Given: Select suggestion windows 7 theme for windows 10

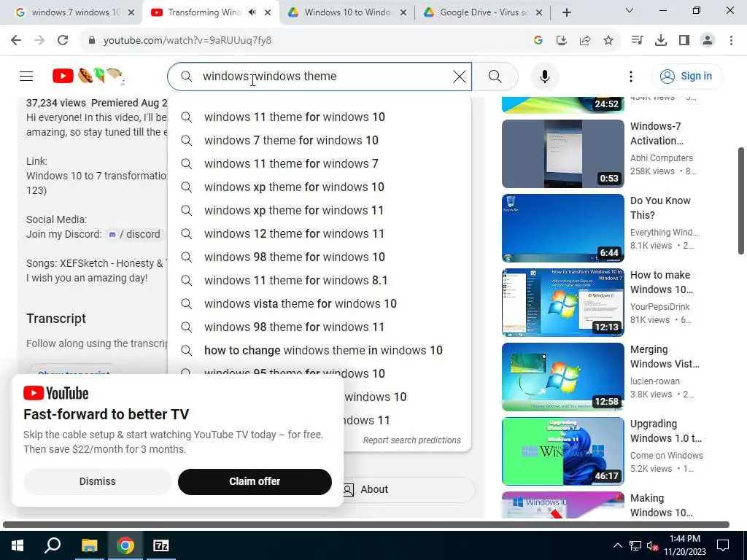Looking at the screenshot, I should (x=320, y=141).
